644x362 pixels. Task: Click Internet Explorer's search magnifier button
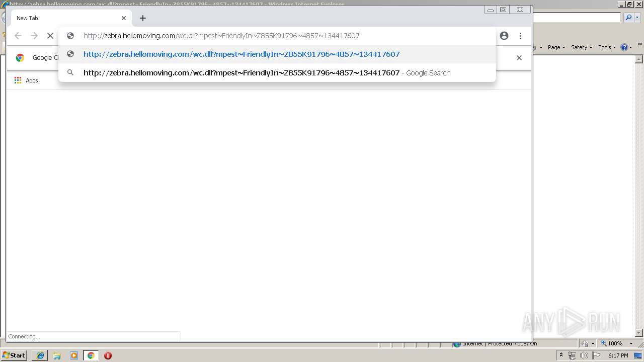(x=628, y=18)
